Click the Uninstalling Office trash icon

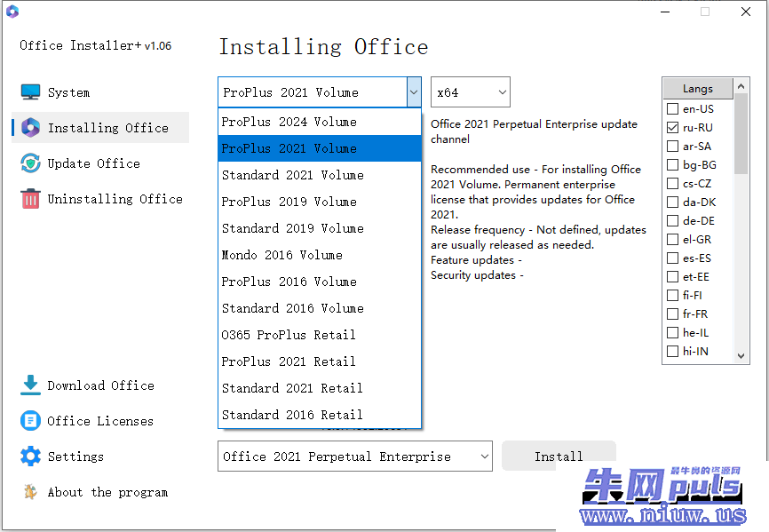[30, 199]
